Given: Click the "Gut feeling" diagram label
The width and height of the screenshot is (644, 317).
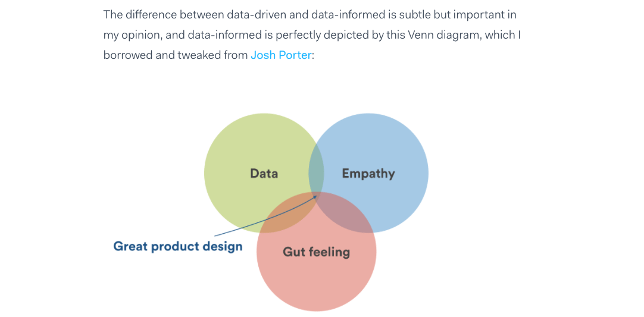Looking at the screenshot, I should tap(316, 252).
